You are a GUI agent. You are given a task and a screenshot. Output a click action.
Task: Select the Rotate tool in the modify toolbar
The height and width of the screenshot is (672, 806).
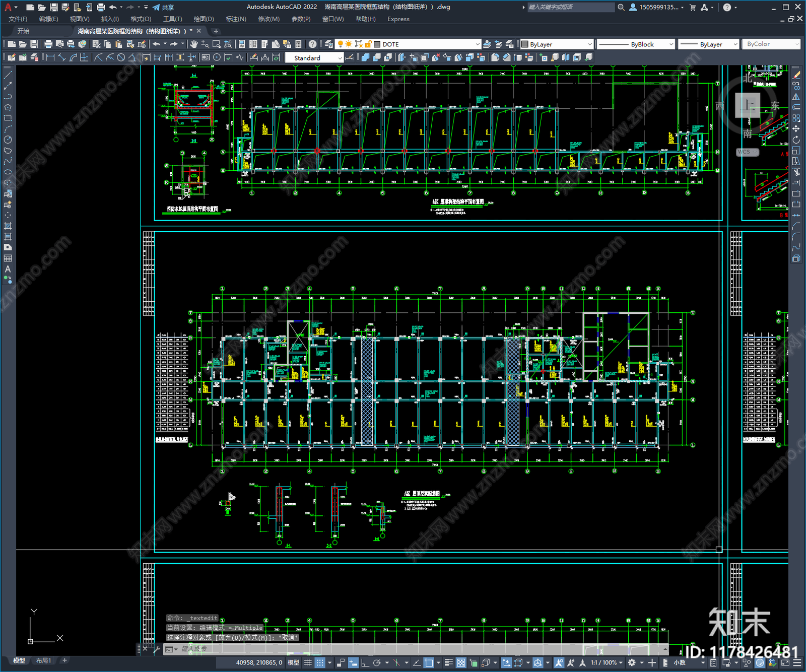coord(796,140)
